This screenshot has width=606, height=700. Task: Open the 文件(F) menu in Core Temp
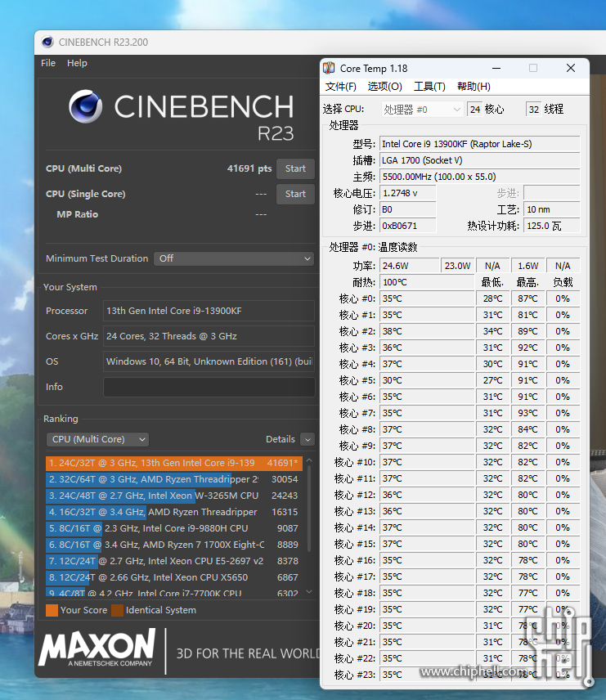341,86
